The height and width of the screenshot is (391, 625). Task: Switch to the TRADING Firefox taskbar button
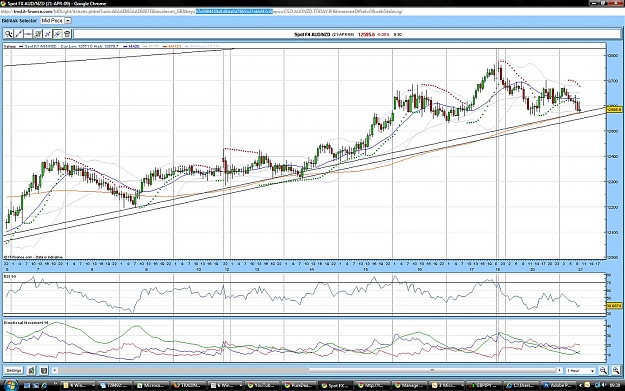click(189, 385)
